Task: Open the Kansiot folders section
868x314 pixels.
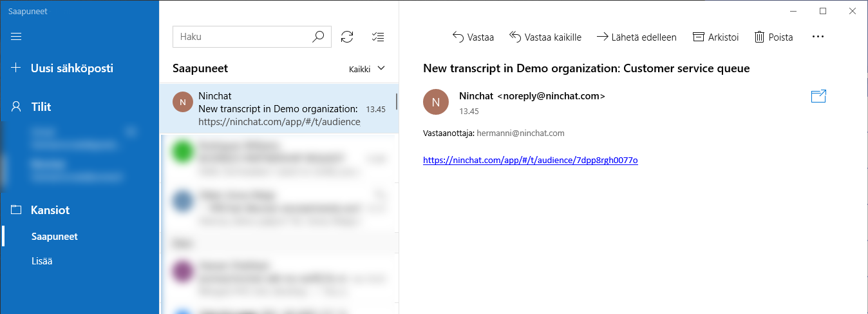Action: point(41,210)
